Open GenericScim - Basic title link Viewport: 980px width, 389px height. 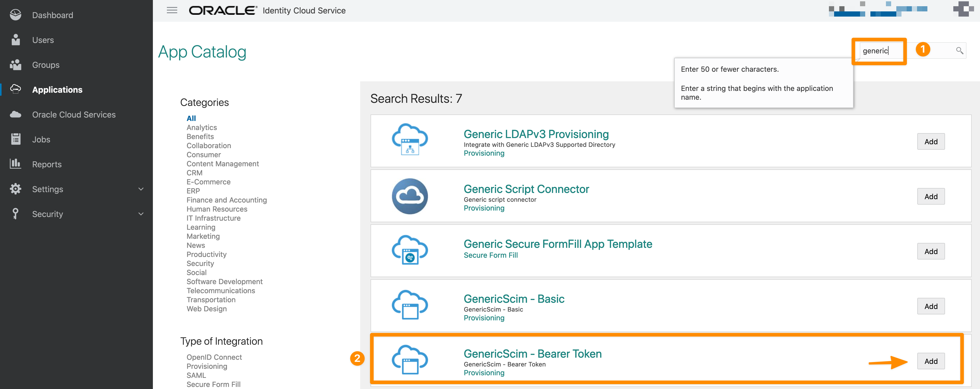514,299
